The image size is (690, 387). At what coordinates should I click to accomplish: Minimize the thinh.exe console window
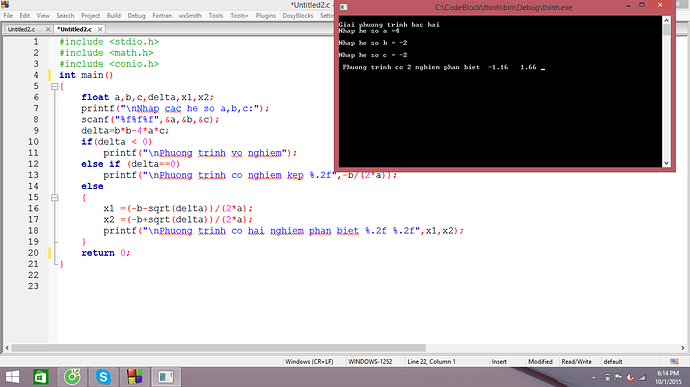pyautogui.click(x=628, y=6)
